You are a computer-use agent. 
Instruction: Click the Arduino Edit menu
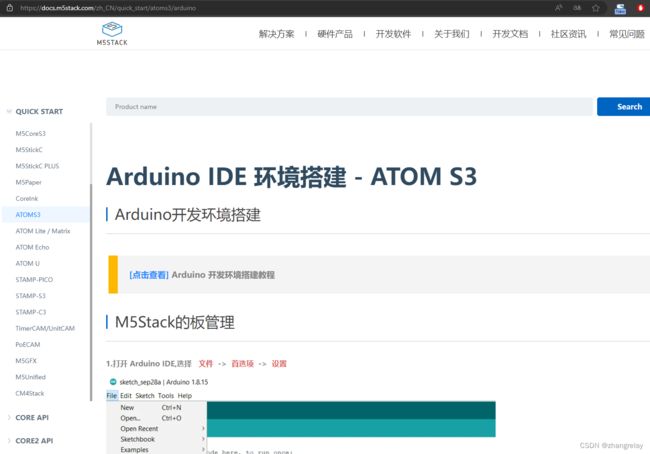pyautogui.click(x=126, y=396)
